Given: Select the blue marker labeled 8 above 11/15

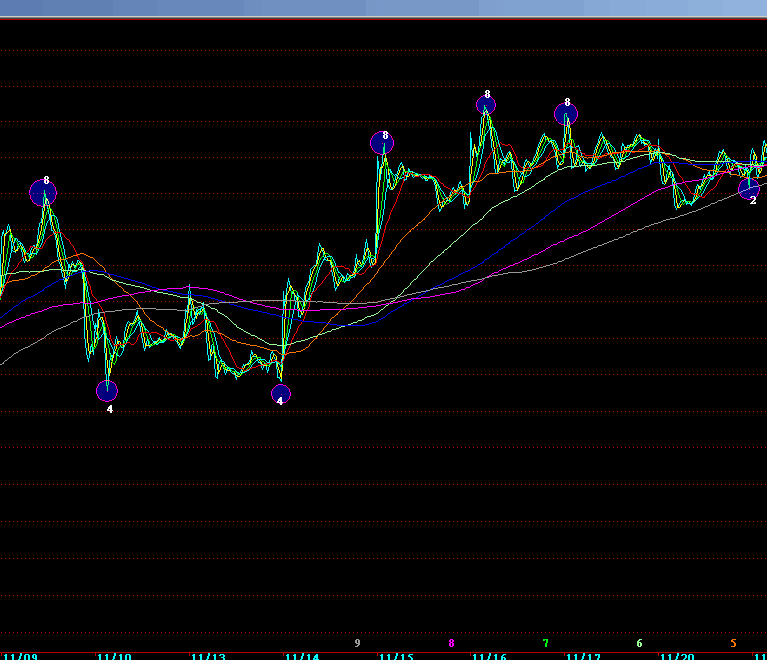Looking at the screenshot, I should point(382,143).
